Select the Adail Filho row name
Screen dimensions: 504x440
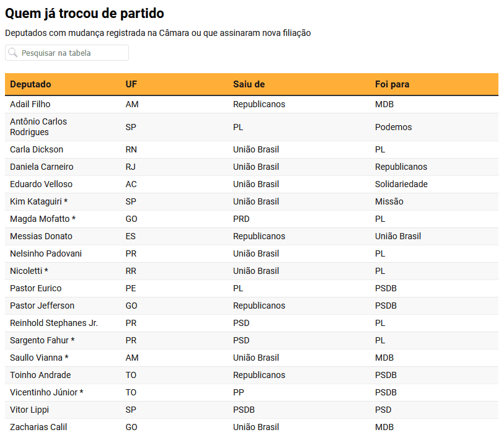(x=30, y=104)
